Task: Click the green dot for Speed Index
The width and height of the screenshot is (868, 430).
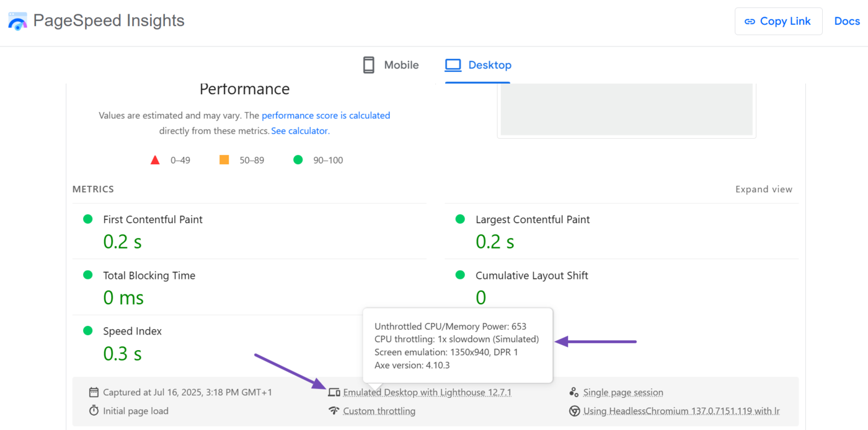Action: (x=88, y=330)
